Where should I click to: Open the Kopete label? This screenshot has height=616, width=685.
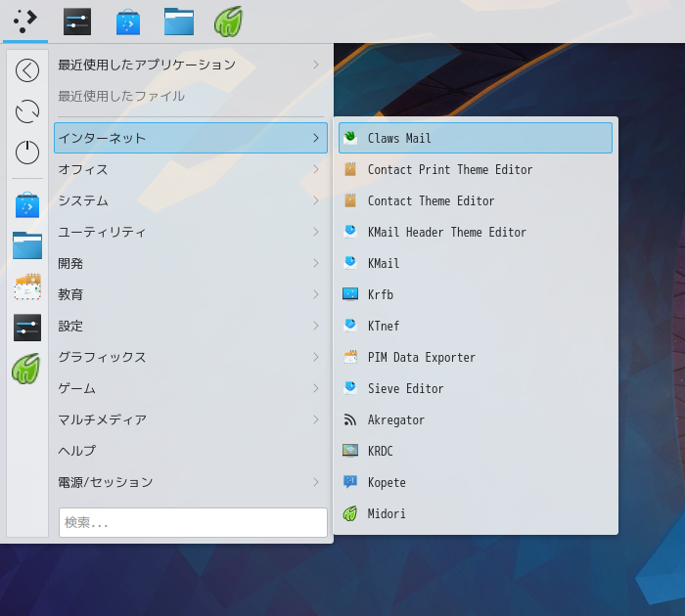coord(387,482)
